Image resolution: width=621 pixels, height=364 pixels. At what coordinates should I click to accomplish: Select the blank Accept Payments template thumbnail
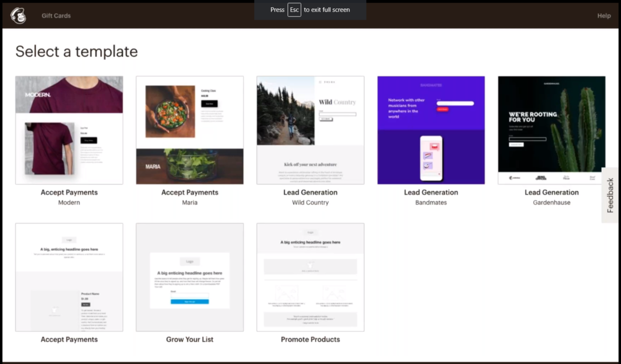(x=69, y=277)
